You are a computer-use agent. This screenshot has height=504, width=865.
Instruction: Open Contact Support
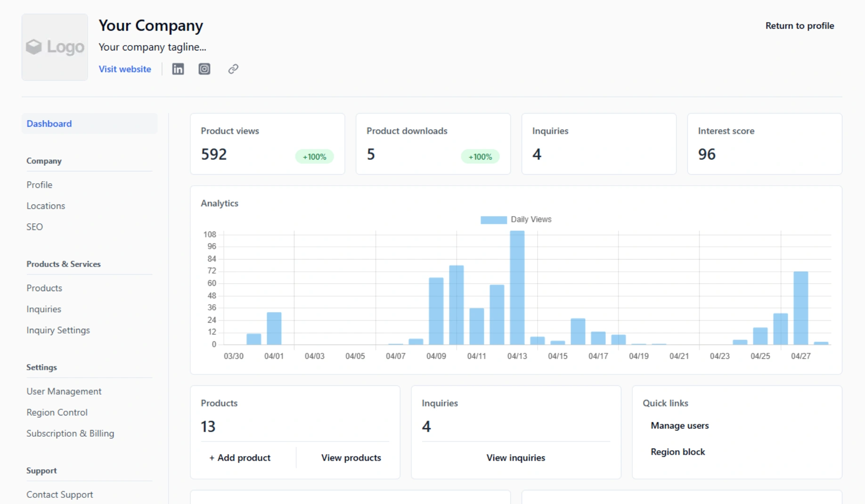60,494
